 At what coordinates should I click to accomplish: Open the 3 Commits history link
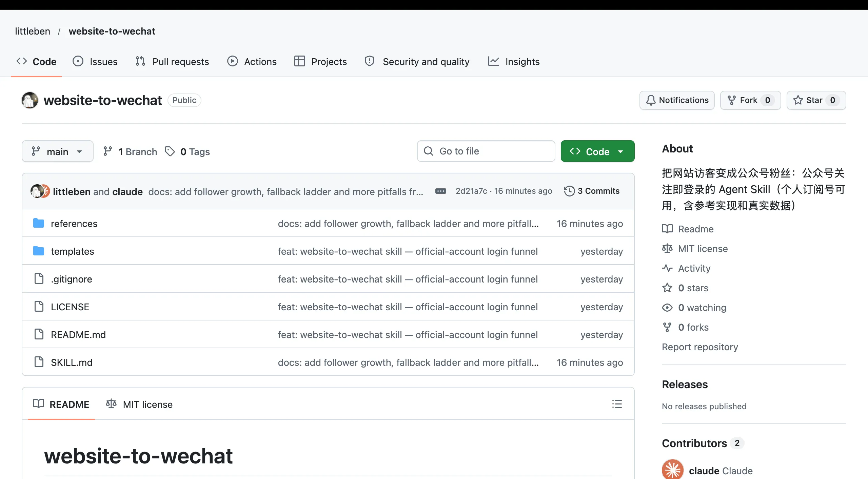coord(592,191)
